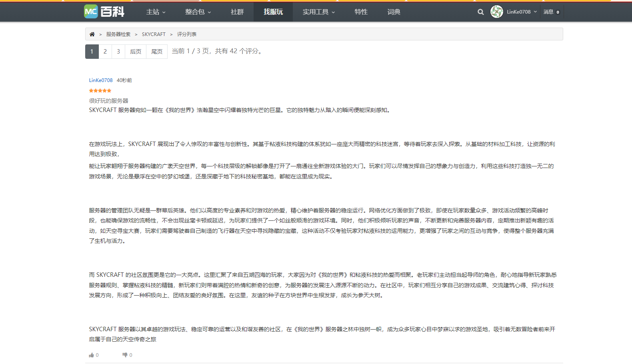This screenshot has width=632, height=364.
Task: Click the page count text 当前 1 / 3 页
Action: click(190, 51)
